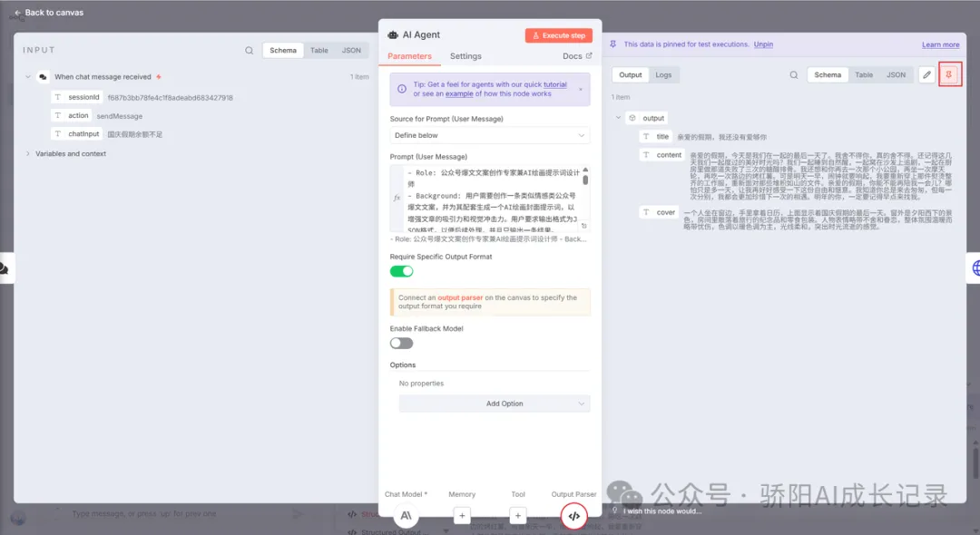Toggle Require Specific Output Format off

point(401,271)
